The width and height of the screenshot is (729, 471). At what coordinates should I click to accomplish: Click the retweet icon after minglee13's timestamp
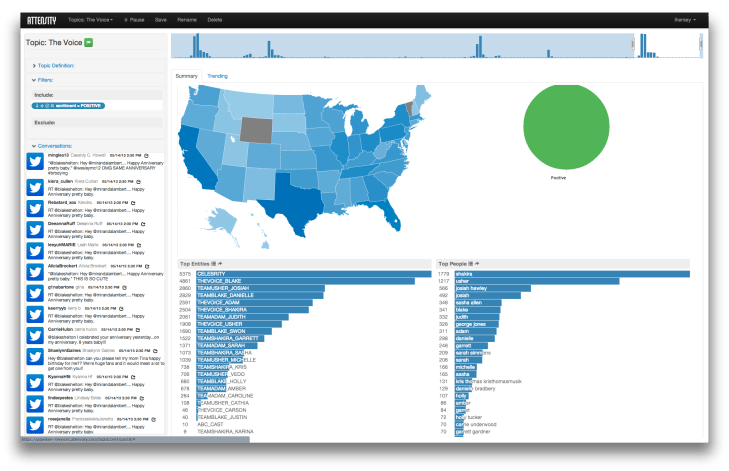(x=146, y=156)
